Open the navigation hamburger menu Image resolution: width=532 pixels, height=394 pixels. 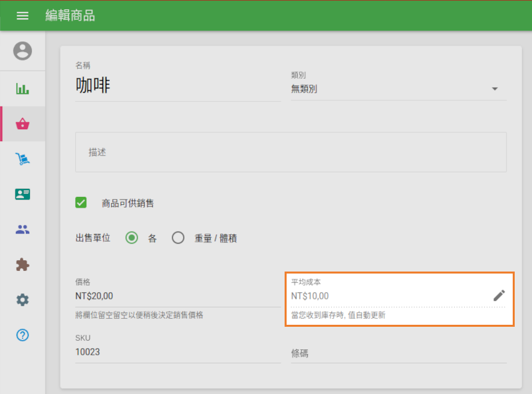(x=22, y=15)
